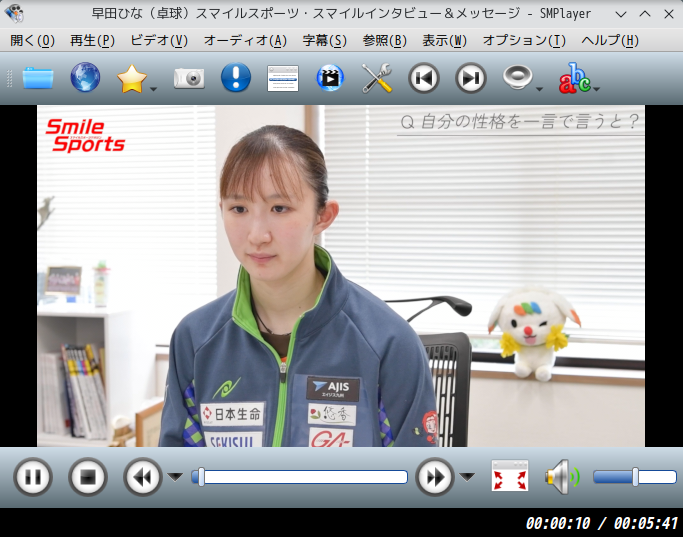683x537 pixels.
Task: Click the abc subtitles icon
Action: [575, 78]
